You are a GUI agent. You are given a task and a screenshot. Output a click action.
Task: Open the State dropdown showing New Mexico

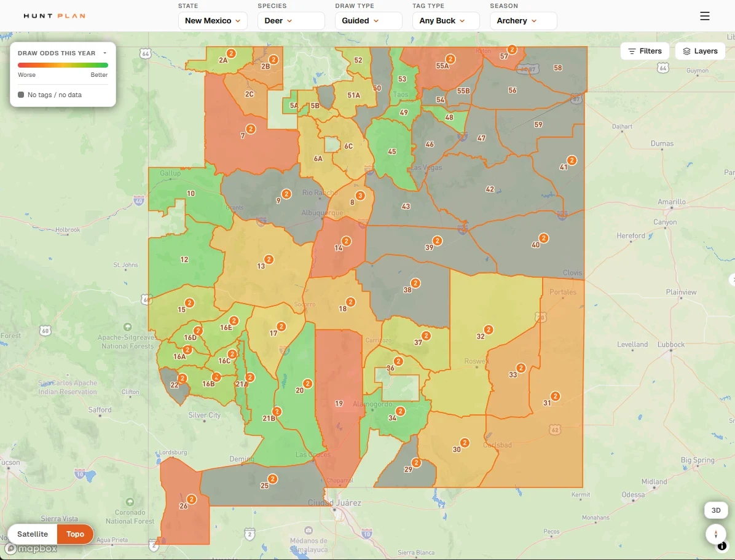213,21
